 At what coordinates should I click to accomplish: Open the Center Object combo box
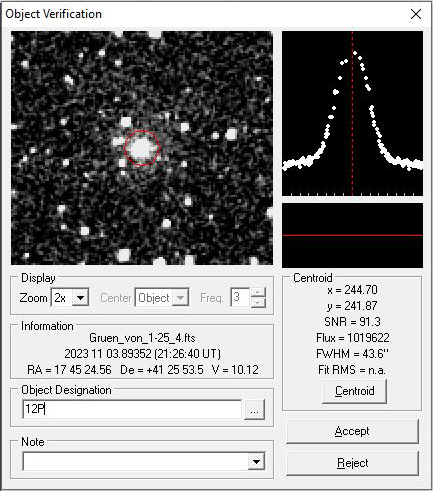162,297
